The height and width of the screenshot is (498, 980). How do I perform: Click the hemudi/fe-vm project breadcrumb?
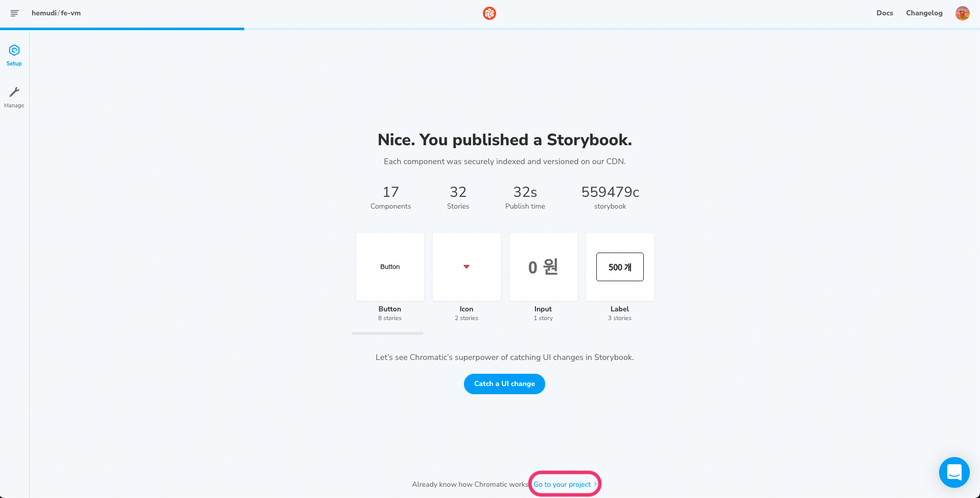tap(56, 13)
